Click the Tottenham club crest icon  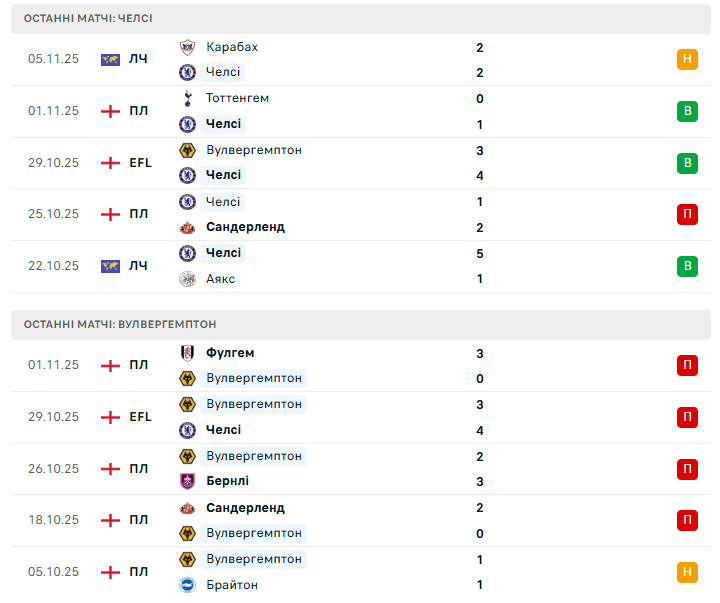pos(187,98)
